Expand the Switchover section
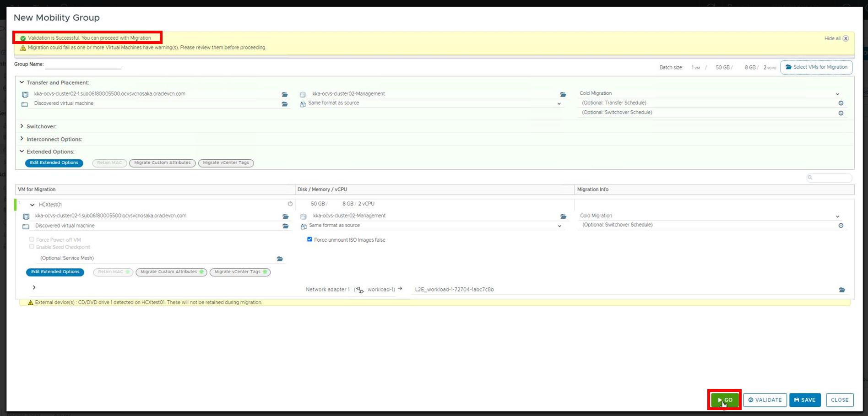The width and height of the screenshot is (868, 416). pos(22,126)
